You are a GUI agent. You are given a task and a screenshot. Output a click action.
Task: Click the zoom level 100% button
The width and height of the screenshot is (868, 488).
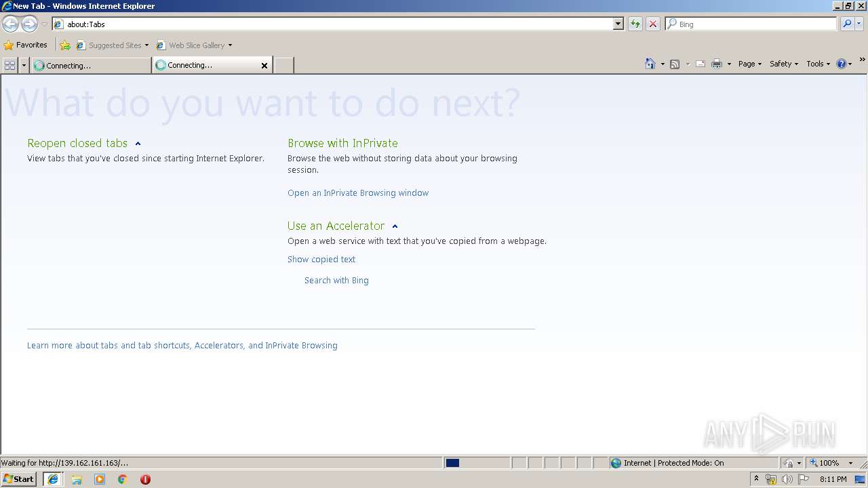(825, 463)
